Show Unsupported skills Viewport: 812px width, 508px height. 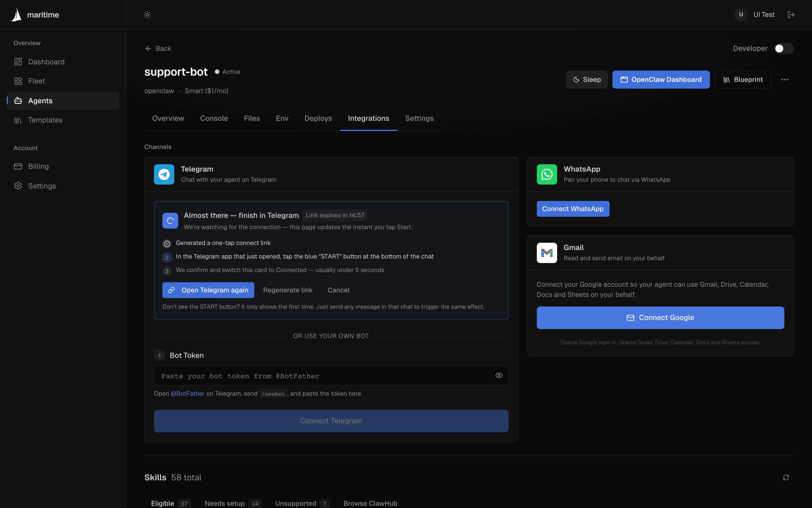(302, 503)
